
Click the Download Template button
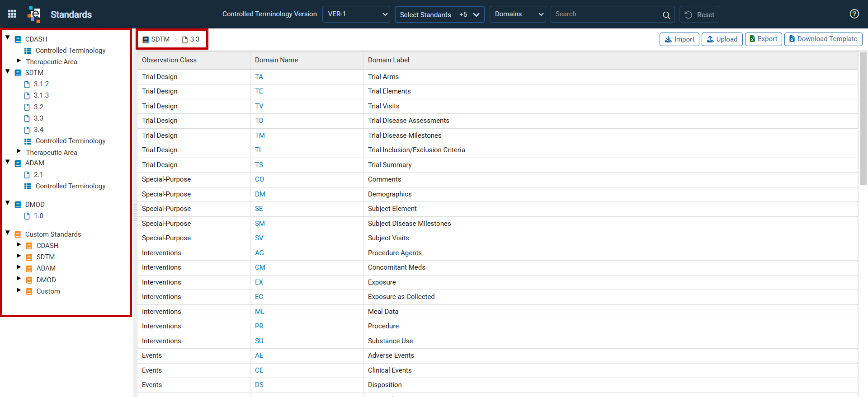tap(823, 39)
